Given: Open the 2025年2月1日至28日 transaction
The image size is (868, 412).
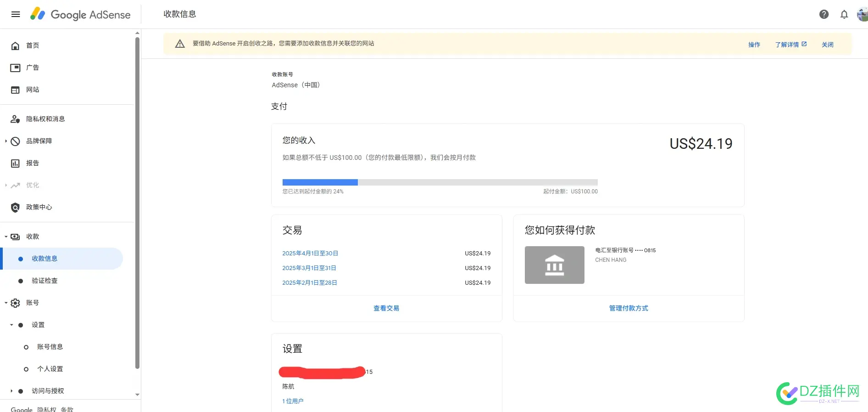Looking at the screenshot, I should (310, 283).
